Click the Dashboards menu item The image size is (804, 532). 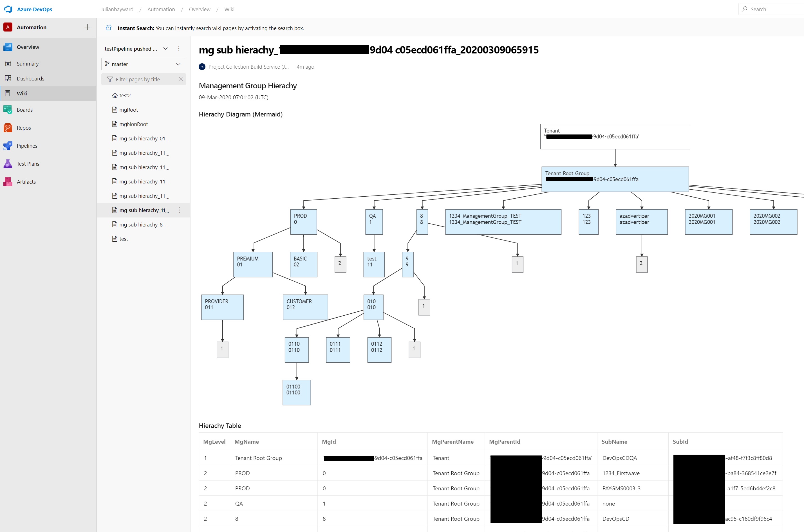coord(31,78)
